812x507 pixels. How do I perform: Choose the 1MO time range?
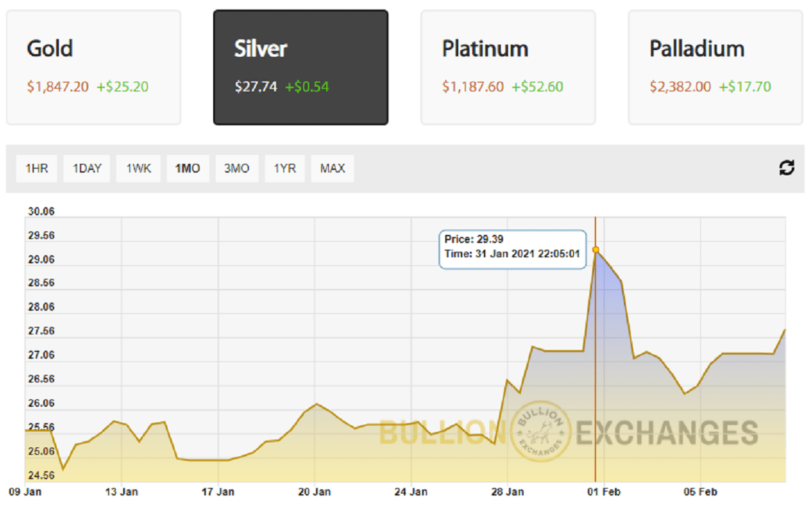point(187,169)
